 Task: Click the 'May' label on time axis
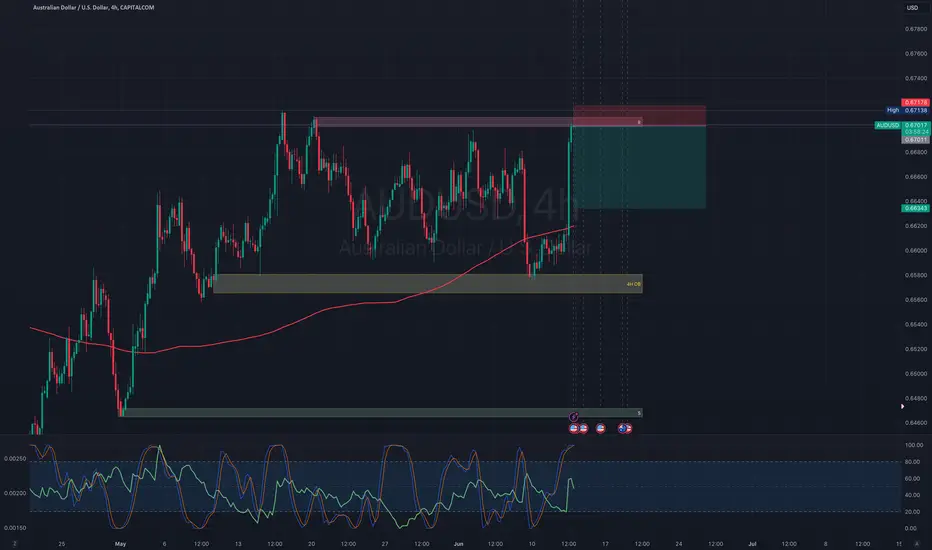[121, 543]
